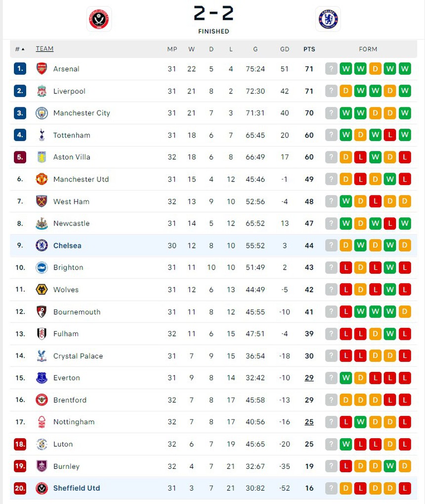
Task: Click the underlined points value 25 for Nottingham
Action: [309, 422]
